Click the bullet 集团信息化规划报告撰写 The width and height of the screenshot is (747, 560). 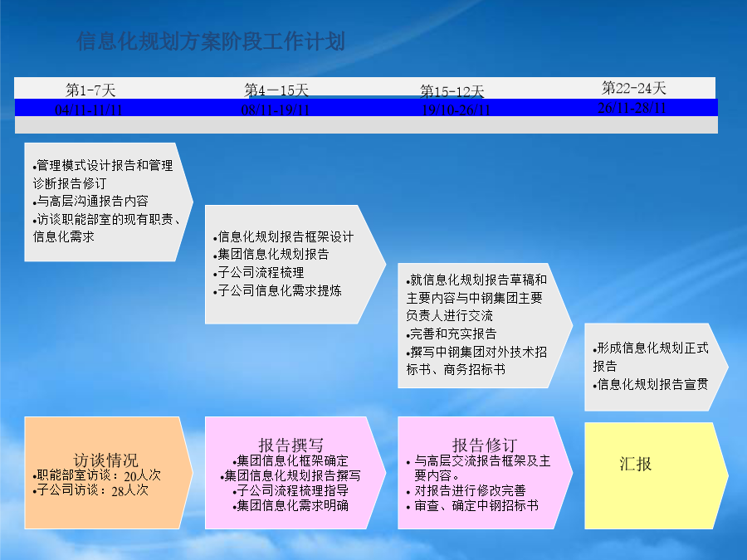click(290, 475)
